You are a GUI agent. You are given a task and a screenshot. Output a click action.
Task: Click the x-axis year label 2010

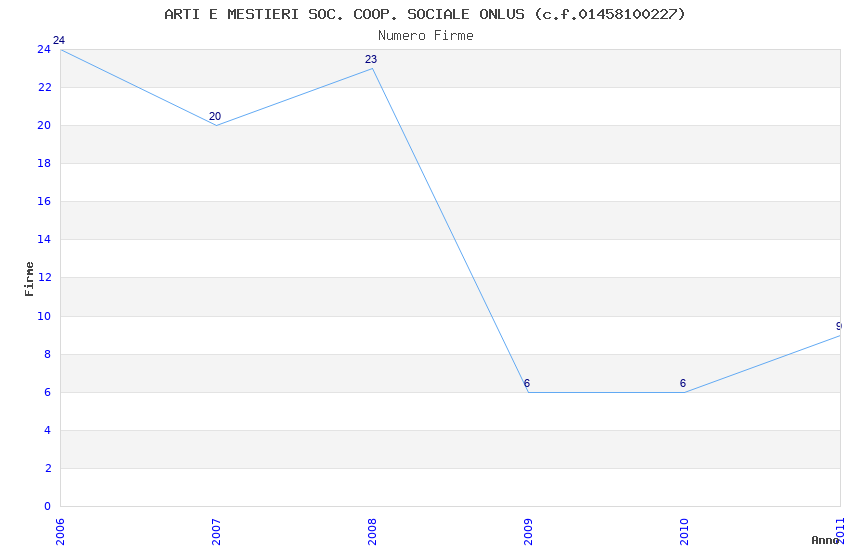pos(684,532)
